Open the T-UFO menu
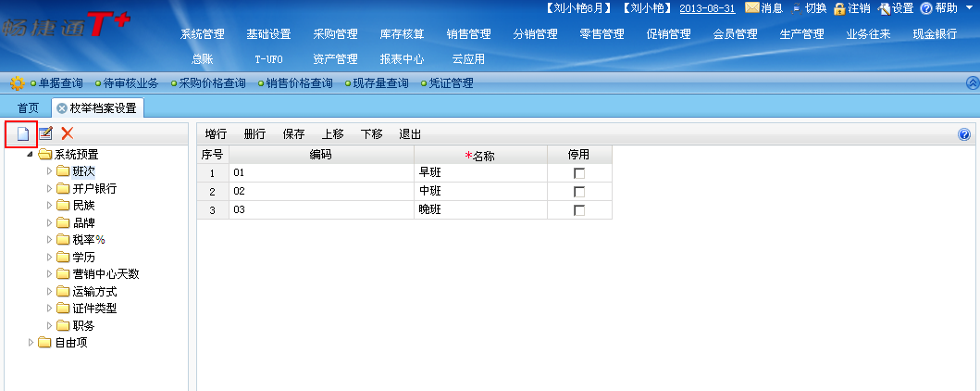 pyautogui.click(x=268, y=59)
